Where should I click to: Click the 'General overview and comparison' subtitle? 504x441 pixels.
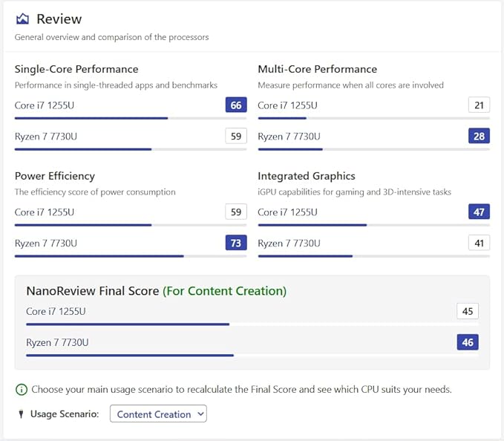tap(111, 37)
